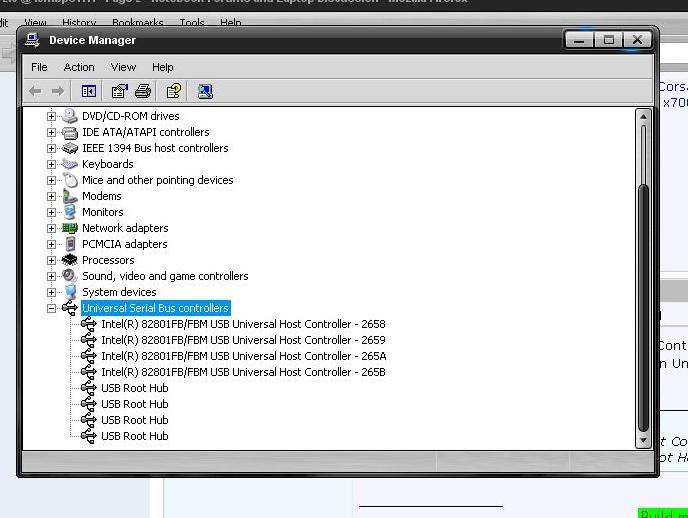Screen dimensions: 688x518
Task: Click the Back arrow toolbar icon
Action: (x=35, y=91)
